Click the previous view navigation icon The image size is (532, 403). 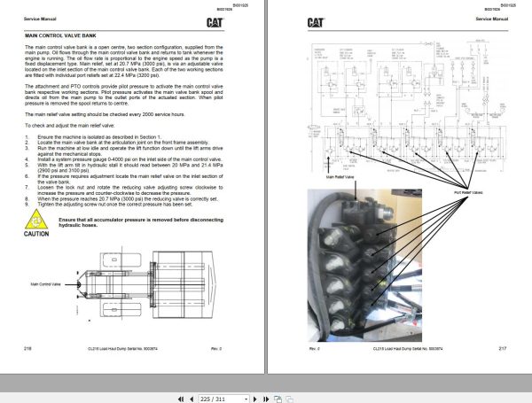click(278, 399)
